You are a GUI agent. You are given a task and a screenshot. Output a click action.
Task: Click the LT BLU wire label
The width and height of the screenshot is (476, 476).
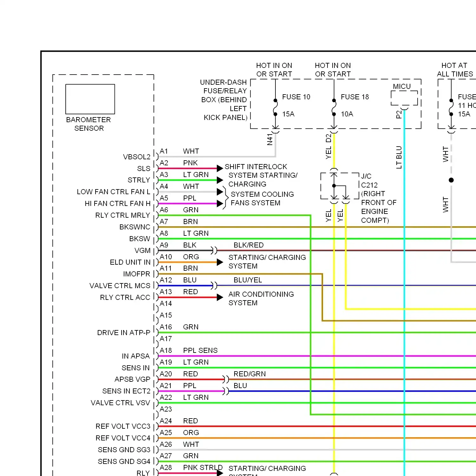(399, 157)
